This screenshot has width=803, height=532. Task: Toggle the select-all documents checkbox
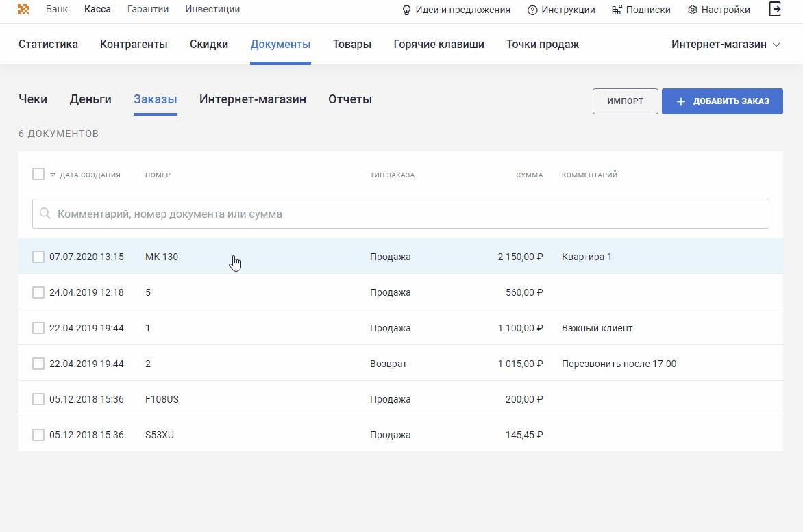tap(38, 174)
